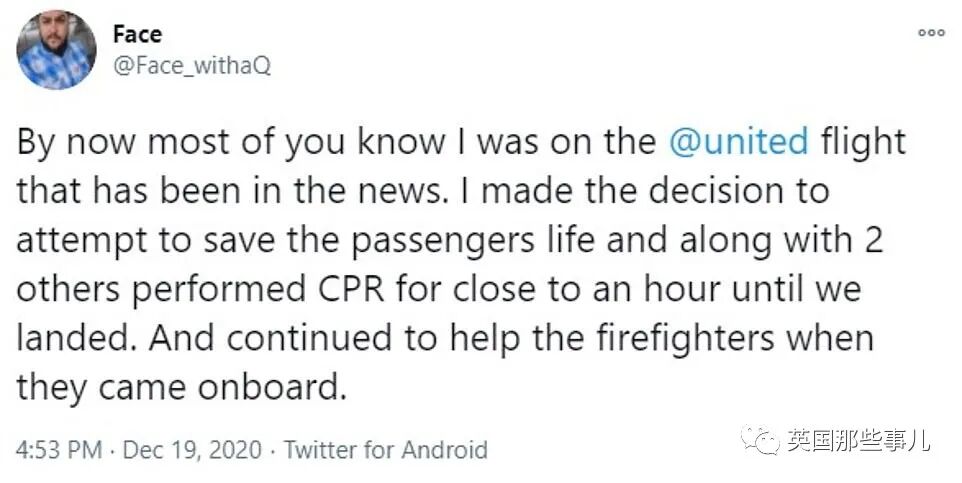Open the @united mention link
This screenshot has height=483, width=962.
739,142
